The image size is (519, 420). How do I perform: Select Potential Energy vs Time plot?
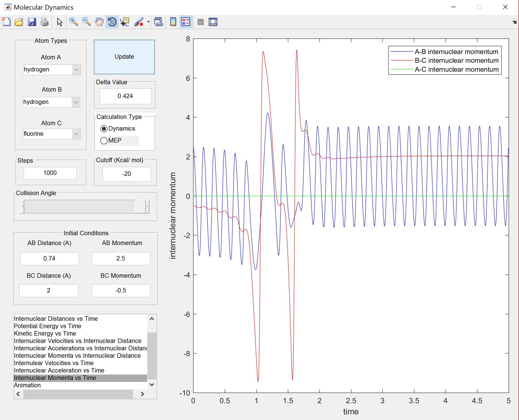coord(48,326)
